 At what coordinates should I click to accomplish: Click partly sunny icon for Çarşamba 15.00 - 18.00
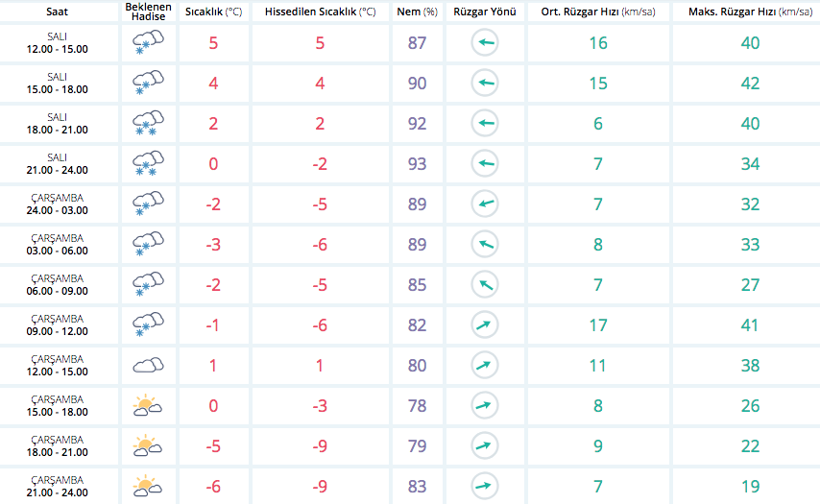click(x=148, y=405)
